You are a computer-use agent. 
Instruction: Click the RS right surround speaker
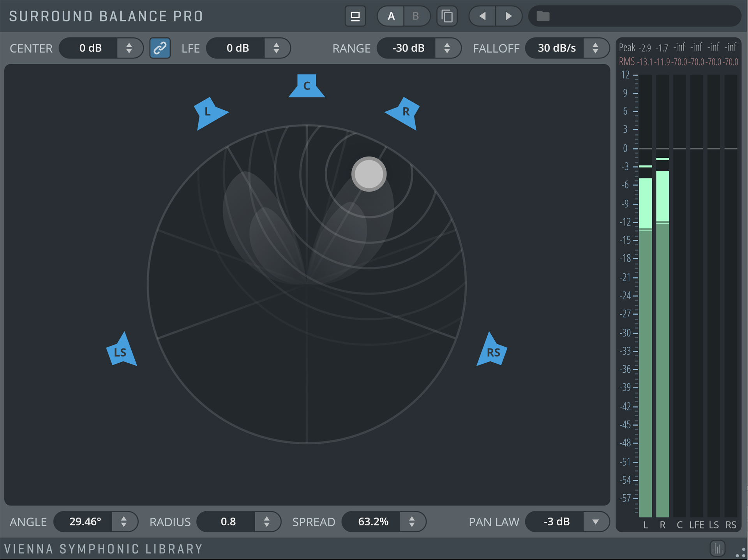(x=493, y=352)
